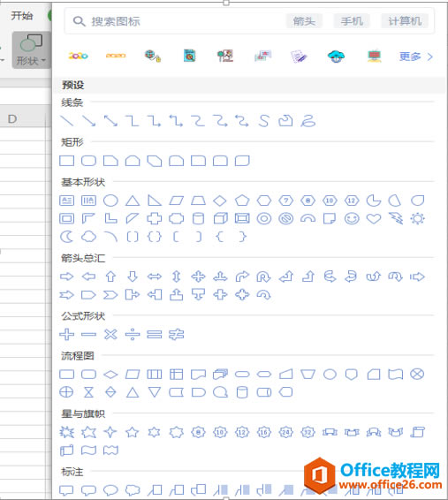Select the flowchart multi-document shape
448x500 pixels.
pyautogui.click(x=220, y=375)
